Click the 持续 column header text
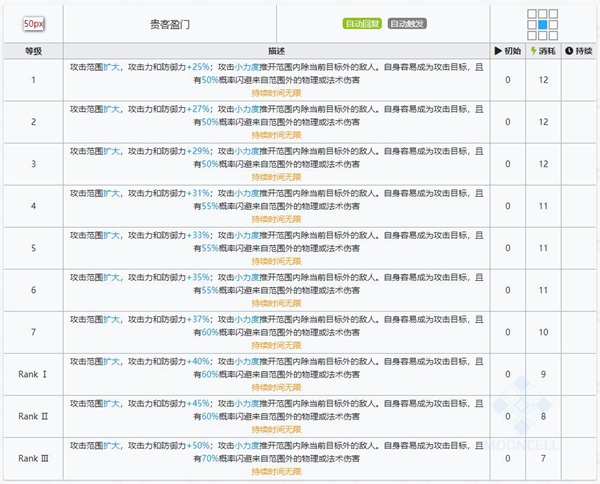This screenshot has height=484, width=600. [584, 51]
